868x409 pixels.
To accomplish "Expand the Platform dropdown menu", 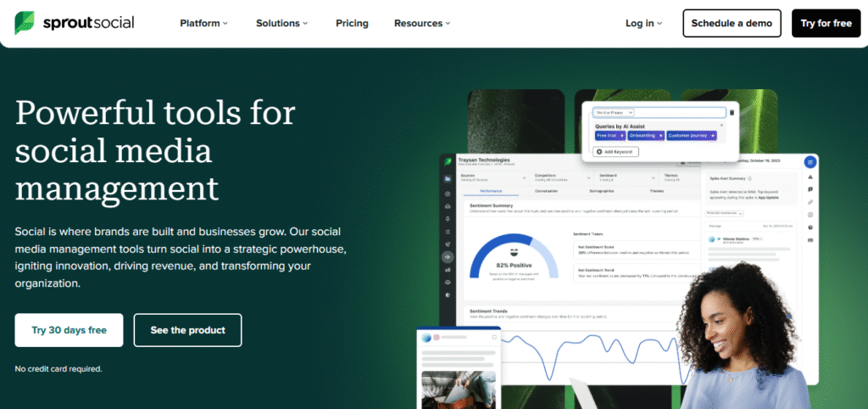I will (203, 23).
